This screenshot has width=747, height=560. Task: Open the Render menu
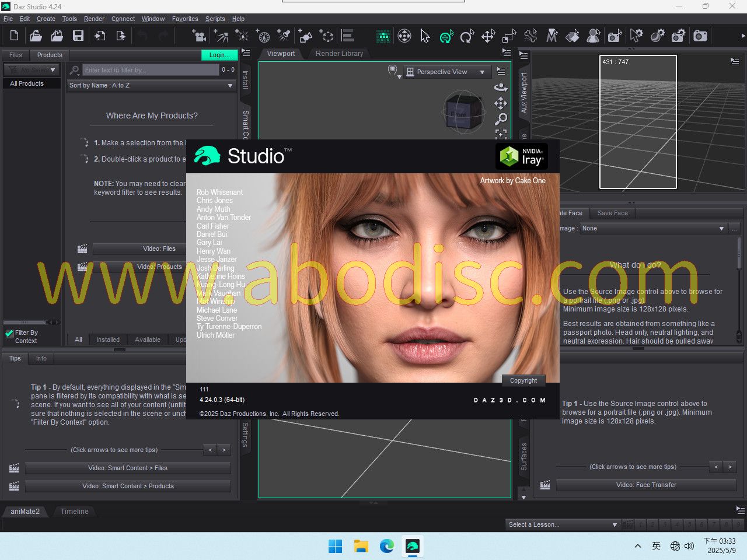click(94, 19)
